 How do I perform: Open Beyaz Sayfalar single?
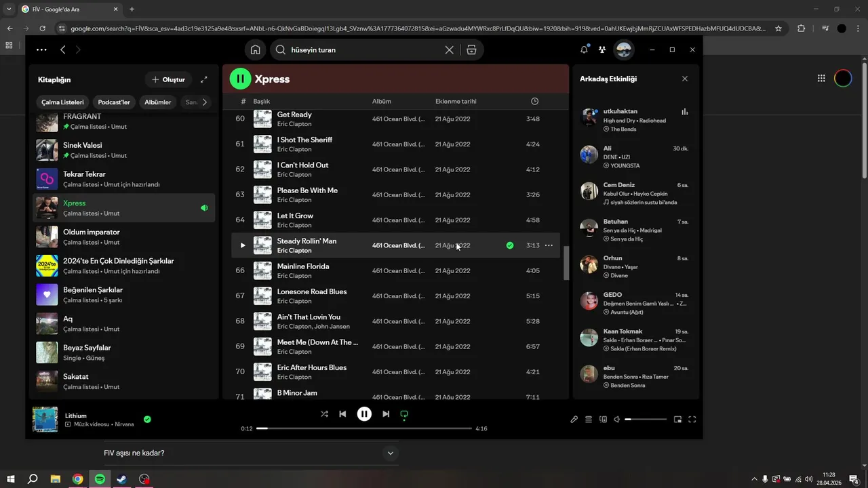[x=123, y=352]
